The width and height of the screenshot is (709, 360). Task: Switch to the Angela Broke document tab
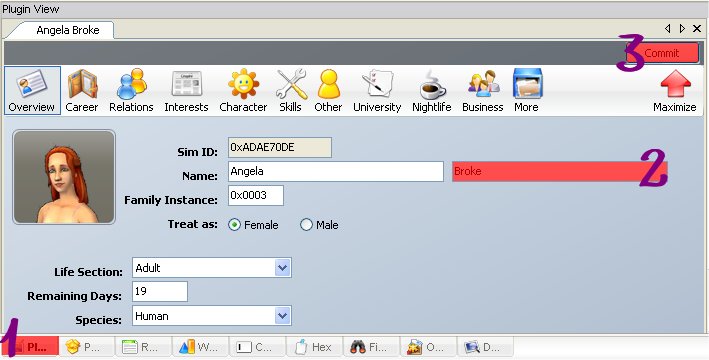[68, 30]
